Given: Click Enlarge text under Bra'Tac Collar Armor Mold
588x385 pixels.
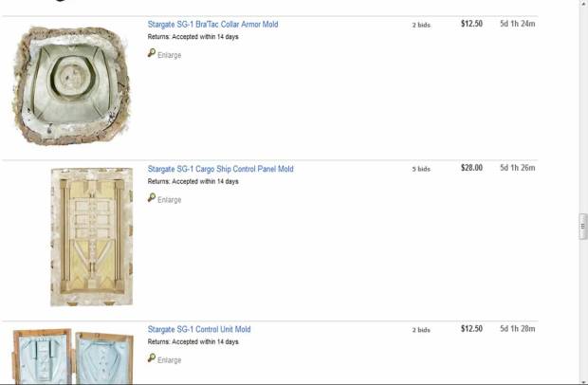Looking at the screenshot, I should click(x=169, y=55).
